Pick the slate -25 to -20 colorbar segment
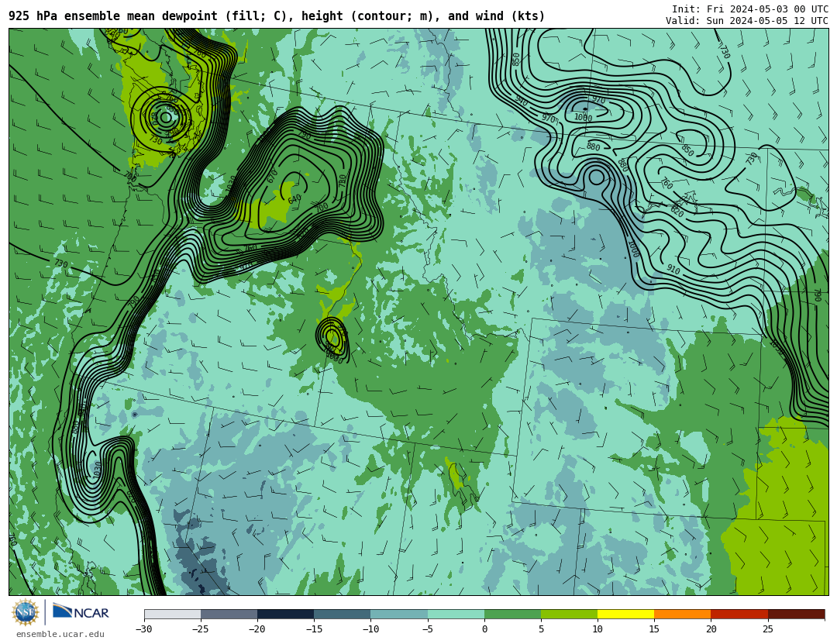The height and width of the screenshot is (644, 837). point(229,614)
